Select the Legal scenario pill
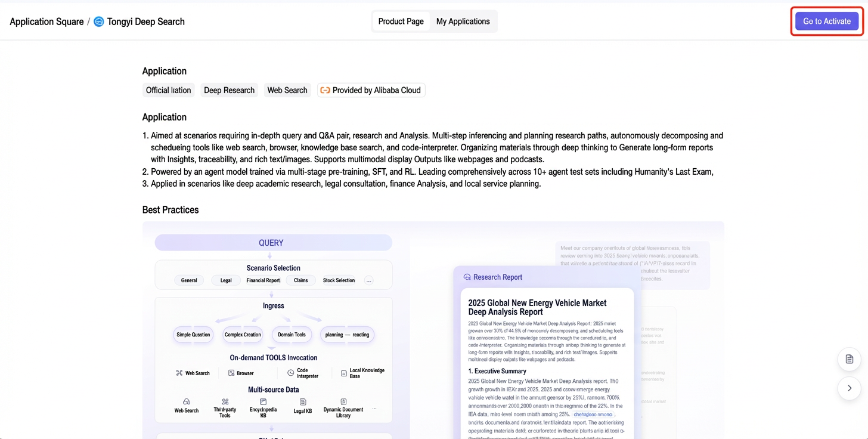The height and width of the screenshot is (439, 868). pyautogui.click(x=226, y=280)
